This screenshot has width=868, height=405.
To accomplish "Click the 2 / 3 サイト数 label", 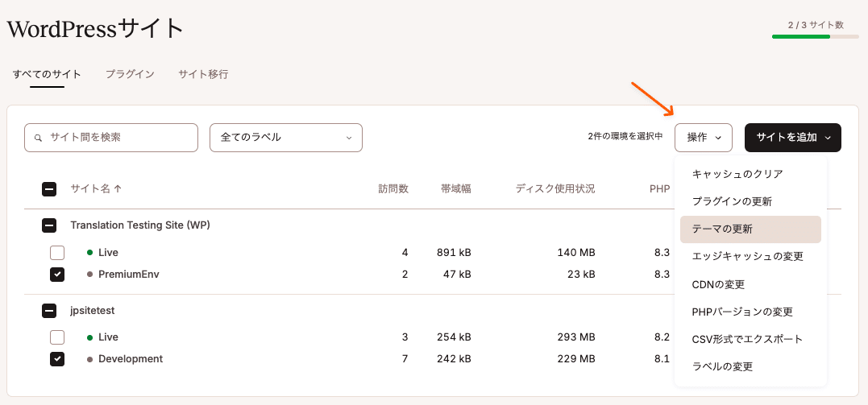I will pyautogui.click(x=816, y=26).
